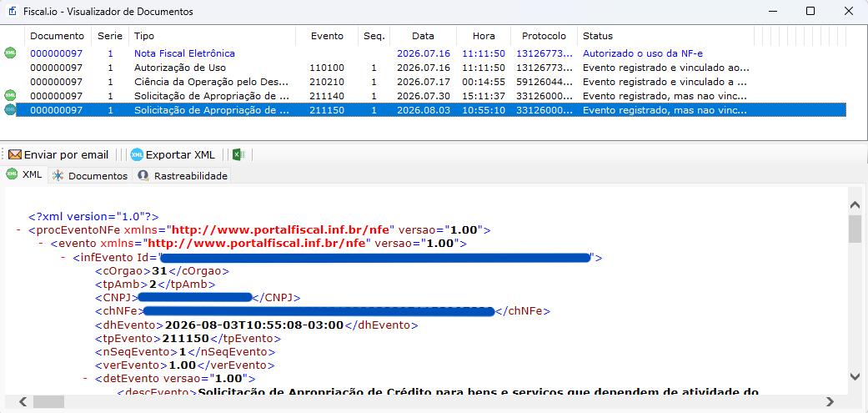Collapse the detEvento XML node
The image size is (868, 413).
(x=85, y=380)
